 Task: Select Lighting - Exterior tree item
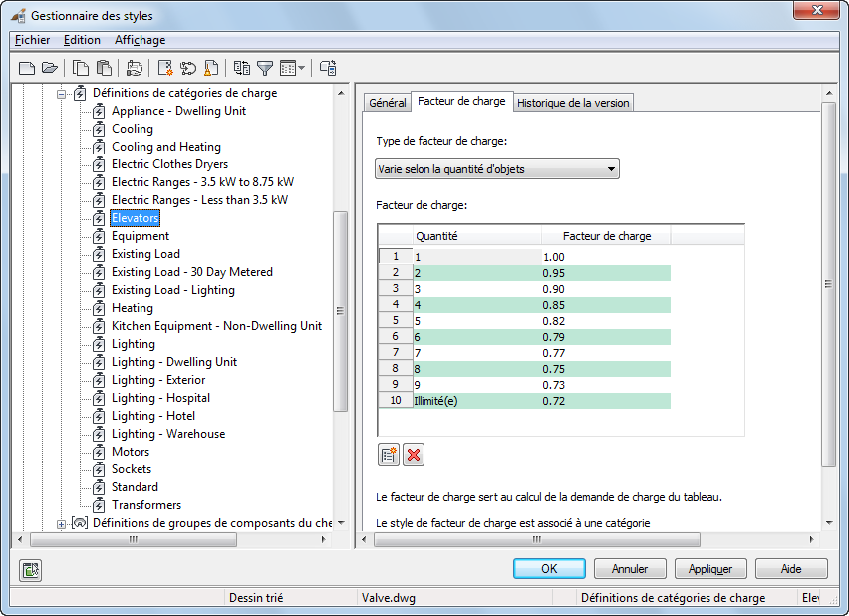[x=158, y=380]
